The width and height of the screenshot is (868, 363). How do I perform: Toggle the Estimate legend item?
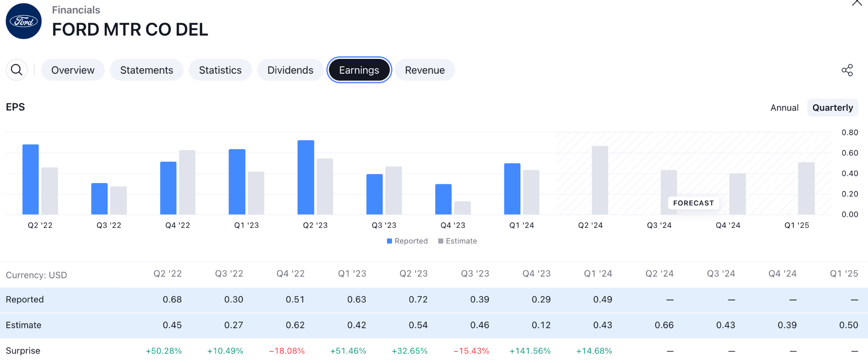tap(458, 241)
